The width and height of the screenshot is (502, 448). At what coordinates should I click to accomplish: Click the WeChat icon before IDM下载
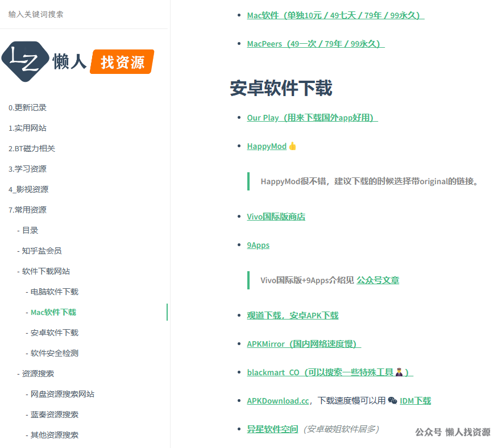tap(392, 401)
